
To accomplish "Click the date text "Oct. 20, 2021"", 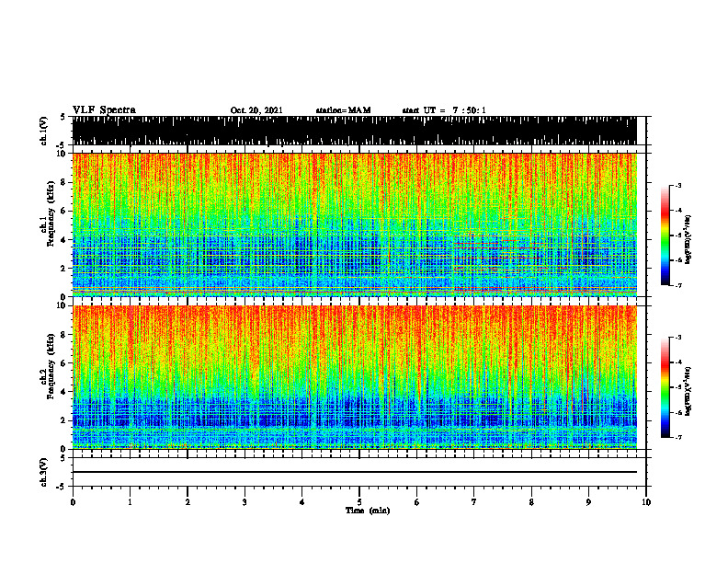I will pyautogui.click(x=256, y=110).
